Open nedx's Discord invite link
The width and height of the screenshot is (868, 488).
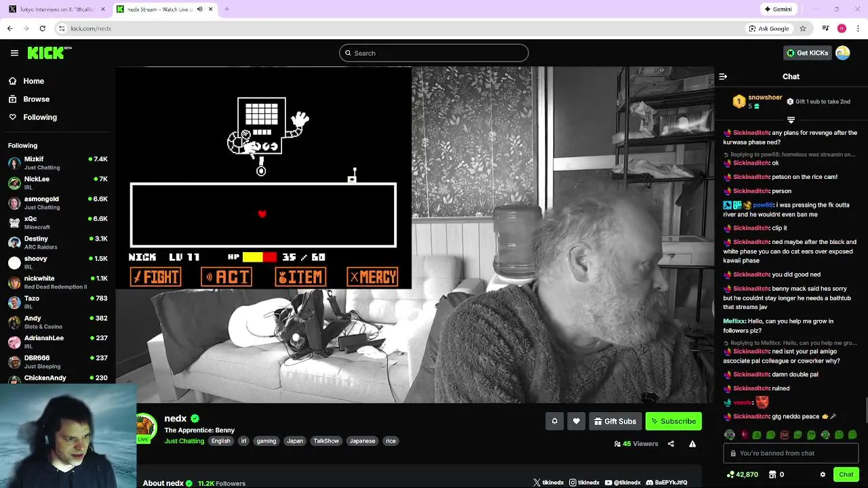pos(667,483)
